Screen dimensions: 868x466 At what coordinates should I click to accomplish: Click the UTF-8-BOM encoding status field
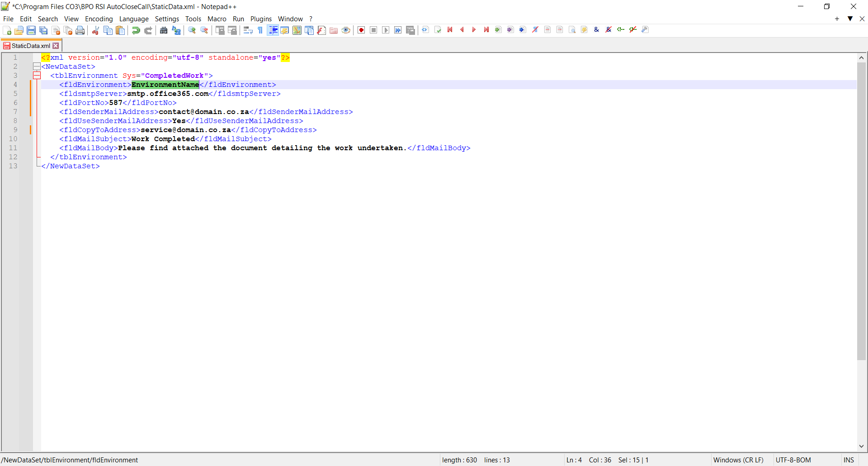tap(793, 460)
